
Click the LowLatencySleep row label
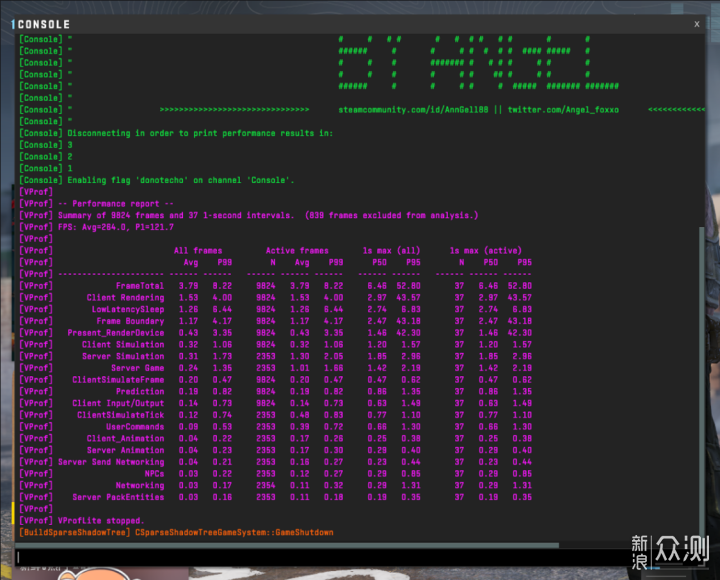(128, 309)
